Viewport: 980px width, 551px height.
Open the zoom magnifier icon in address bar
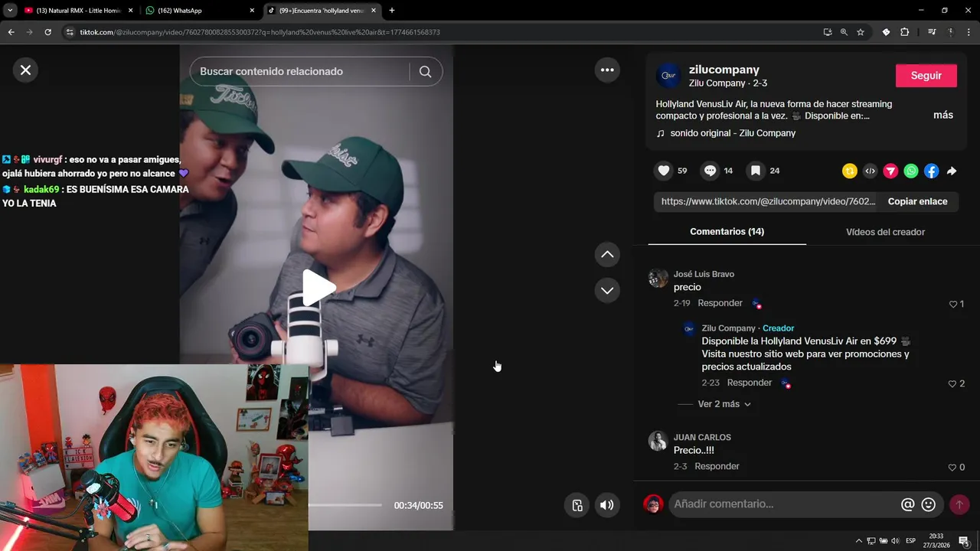coord(844,32)
